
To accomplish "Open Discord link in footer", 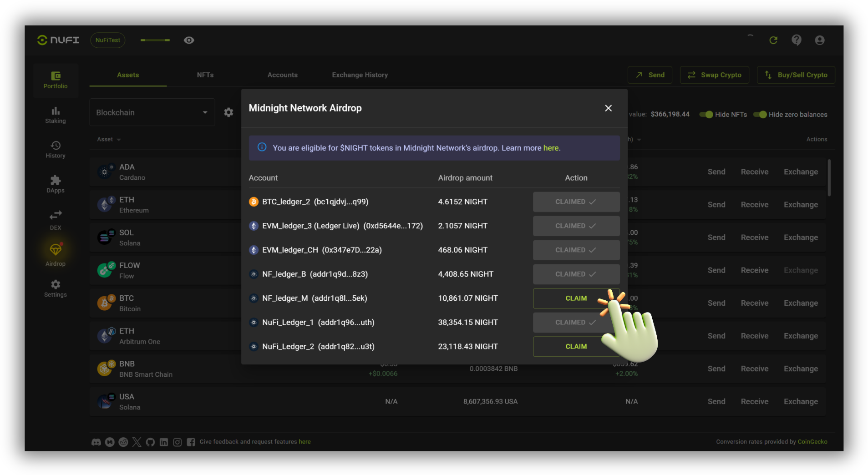I will coord(96,442).
